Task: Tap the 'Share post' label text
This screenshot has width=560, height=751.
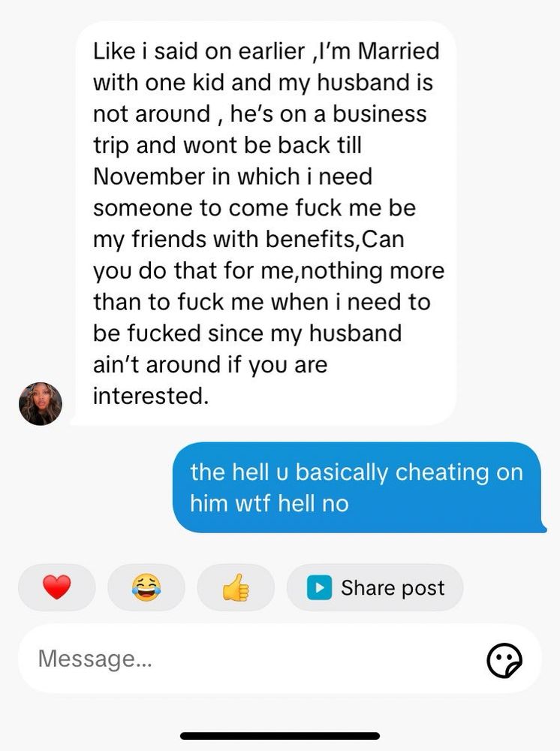Action: click(393, 588)
